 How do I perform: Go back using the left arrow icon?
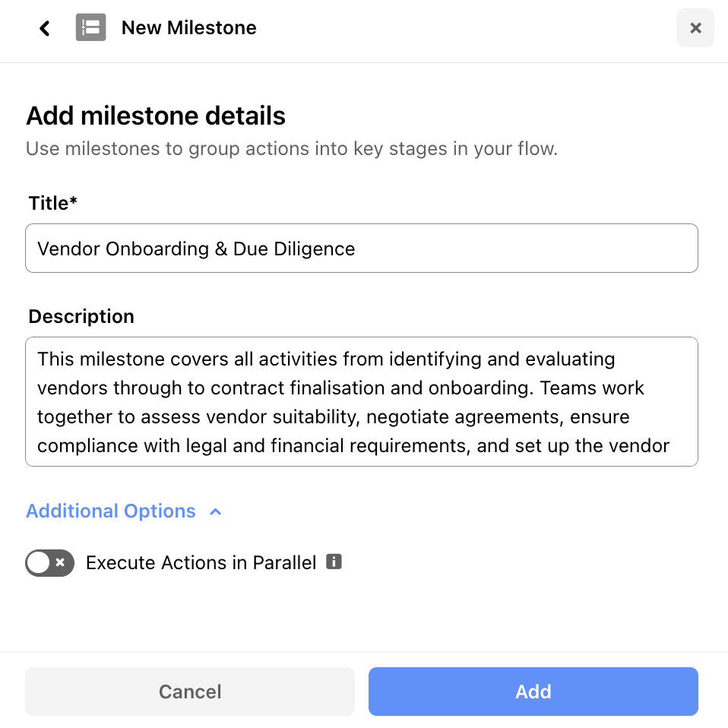(x=45, y=29)
